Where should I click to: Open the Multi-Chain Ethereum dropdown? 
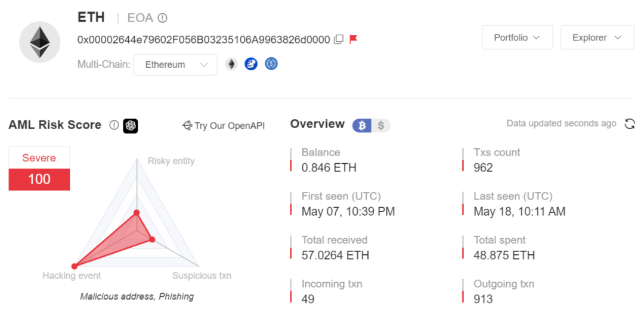pyautogui.click(x=175, y=64)
